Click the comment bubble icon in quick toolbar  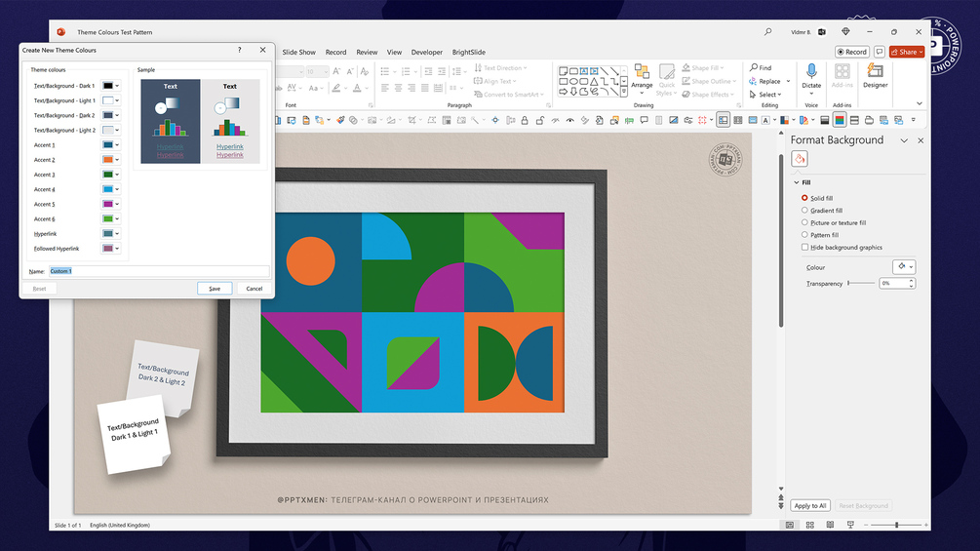[x=644, y=120]
